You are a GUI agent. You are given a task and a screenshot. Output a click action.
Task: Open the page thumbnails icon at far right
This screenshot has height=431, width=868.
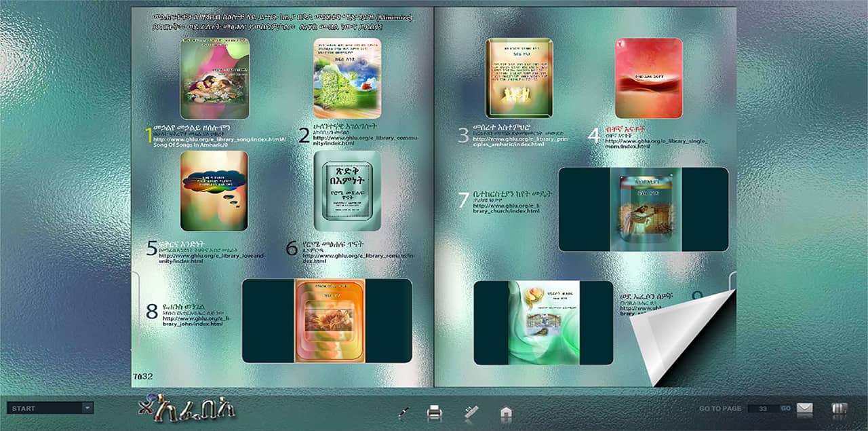(840, 409)
